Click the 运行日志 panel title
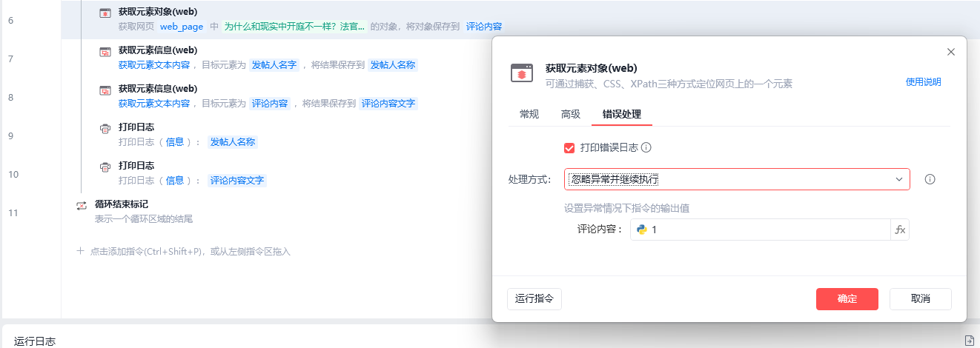 pos(35,341)
